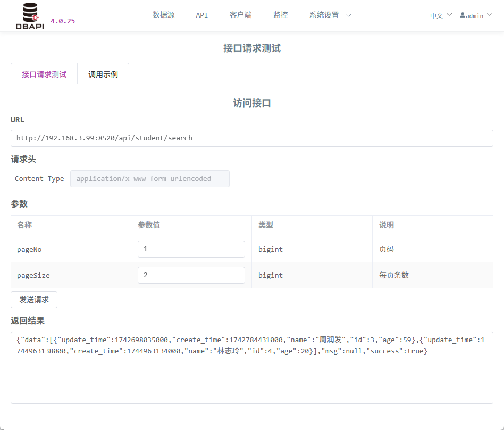The height and width of the screenshot is (430, 504).
Task: Expand the 系统设置 chevron arrow
Action: (x=349, y=15)
